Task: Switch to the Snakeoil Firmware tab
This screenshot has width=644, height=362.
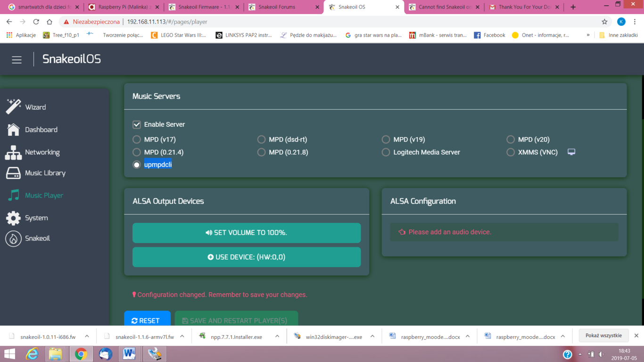Action: 204,7
